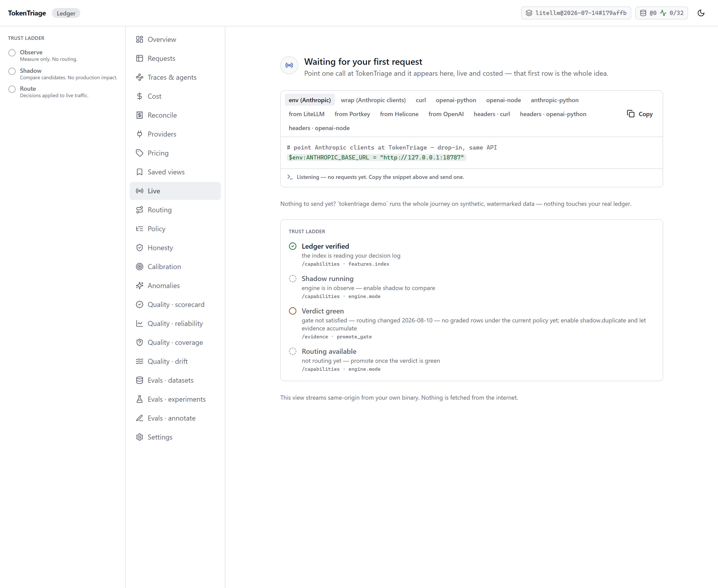Select the Observe trust ladder radio
The height and width of the screenshot is (588, 718).
click(x=12, y=53)
